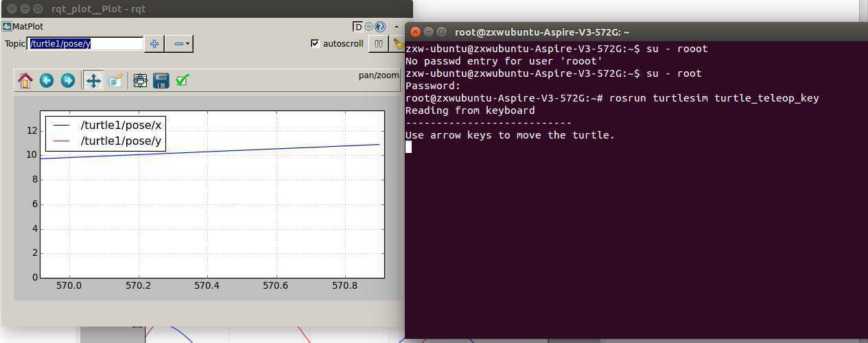Open plugin configuration gear icon
The width and height of the screenshot is (868, 343).
pyautogui.click(x=368, y=27)
